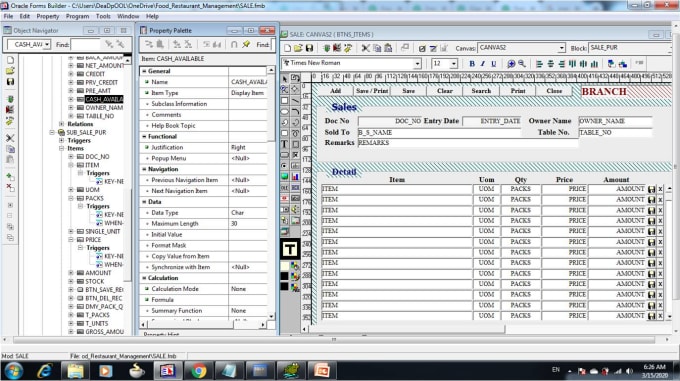
Task: Open the Canvas CANVAS2 dropdown
Action: pyautogui.click(x=562, y=48)
